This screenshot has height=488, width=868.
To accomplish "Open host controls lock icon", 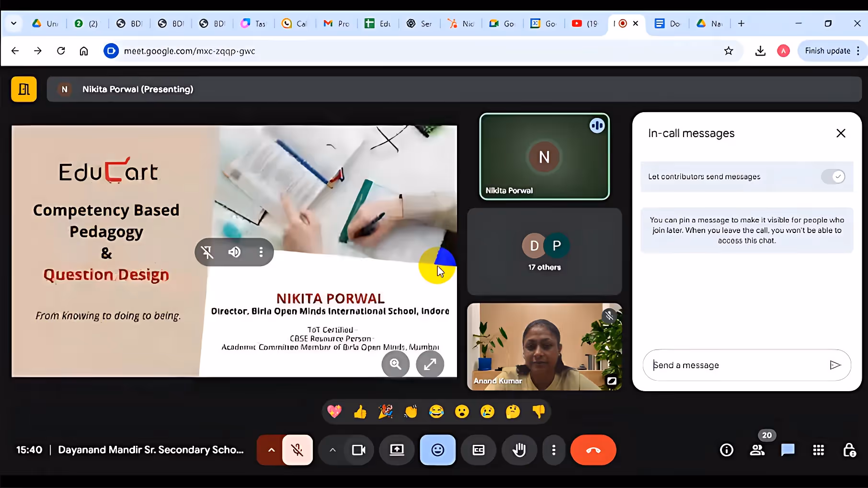I will (x=849, y=450).
